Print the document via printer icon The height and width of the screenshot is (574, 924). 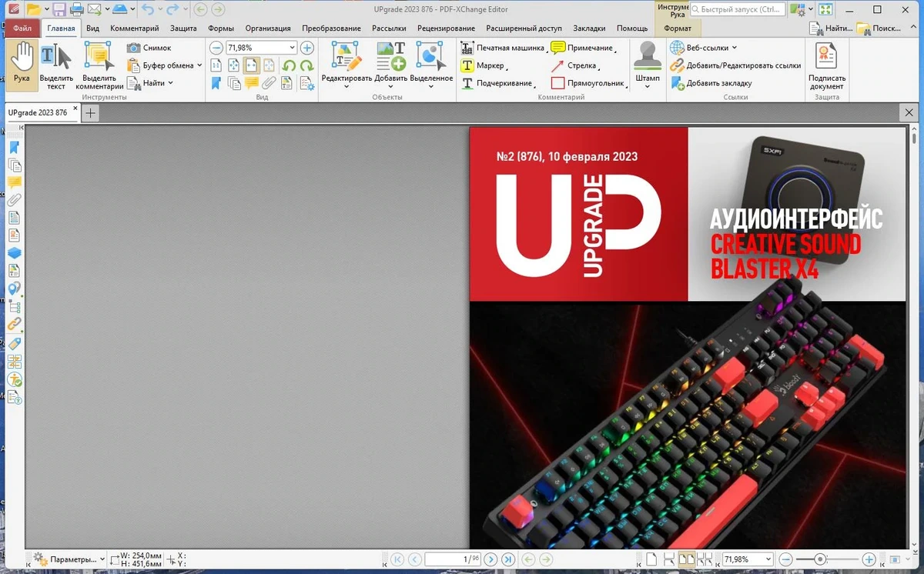78,10
